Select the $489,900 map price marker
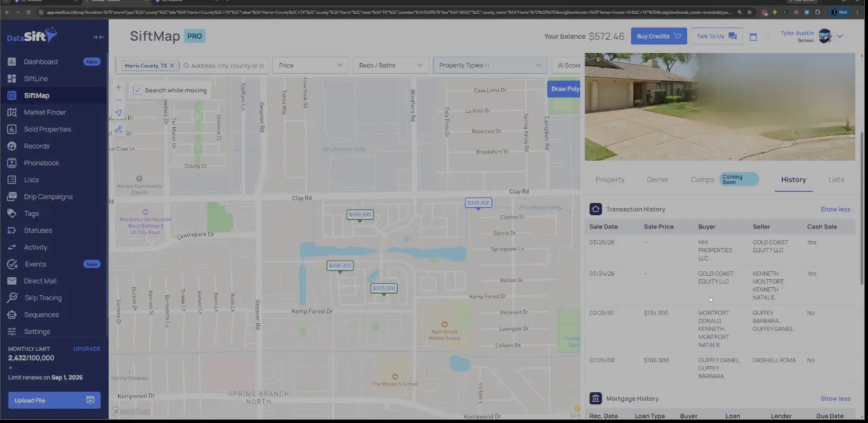The height and width of the screenshot is (423, 868). (x=360, y=215)
